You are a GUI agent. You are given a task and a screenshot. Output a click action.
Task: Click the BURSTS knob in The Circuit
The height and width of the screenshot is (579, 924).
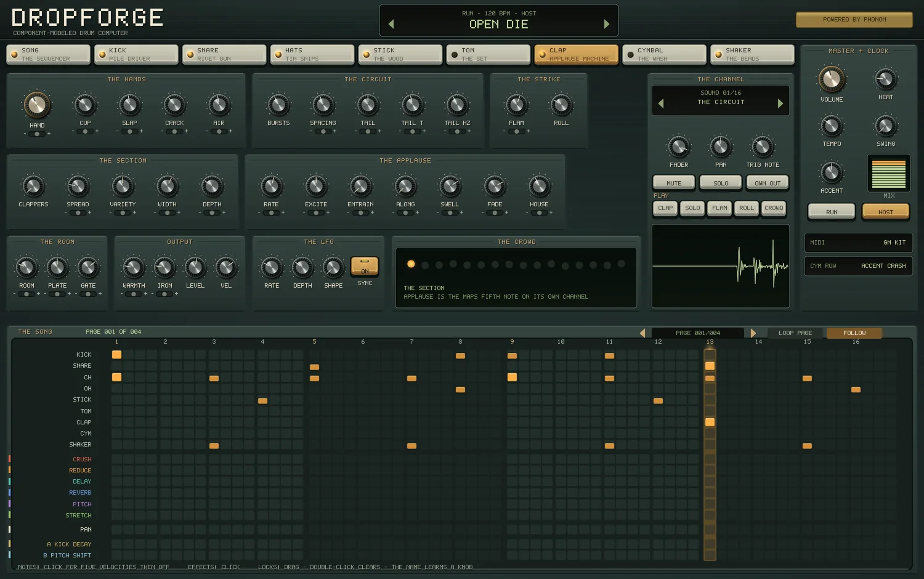point(278,105)
